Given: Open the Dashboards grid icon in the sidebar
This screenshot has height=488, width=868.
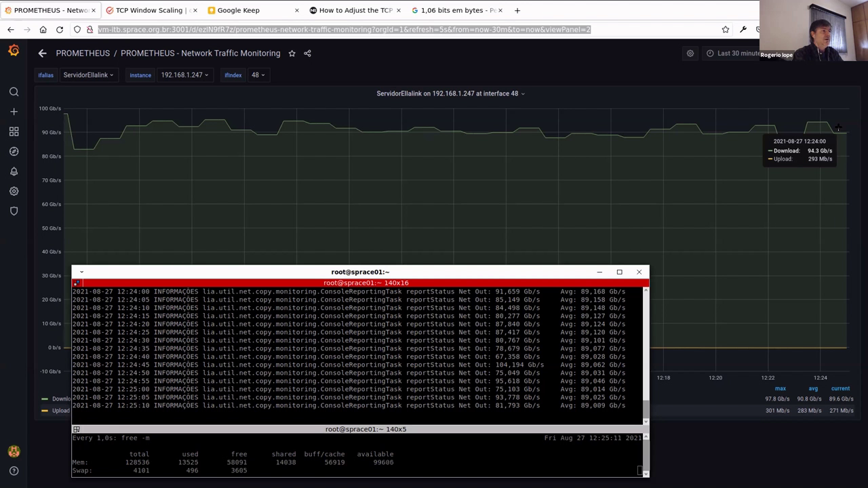Looking at the screenshot, I should point(14,131).
